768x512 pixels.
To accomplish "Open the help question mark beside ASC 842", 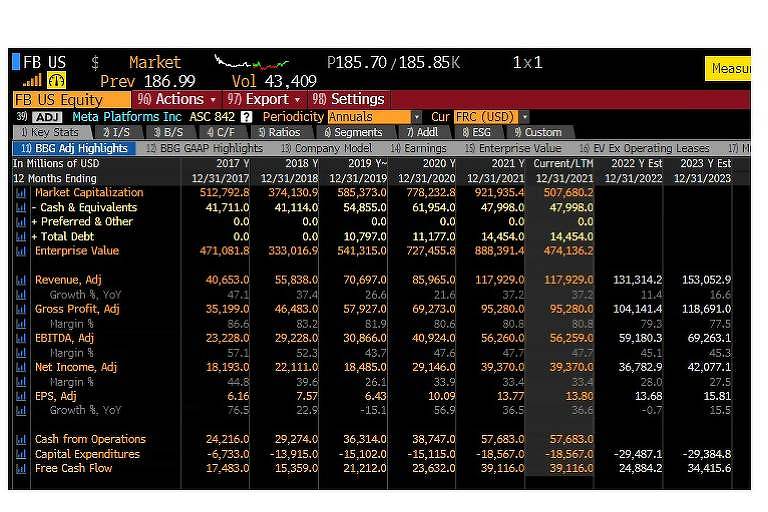I will coord(246,117).
